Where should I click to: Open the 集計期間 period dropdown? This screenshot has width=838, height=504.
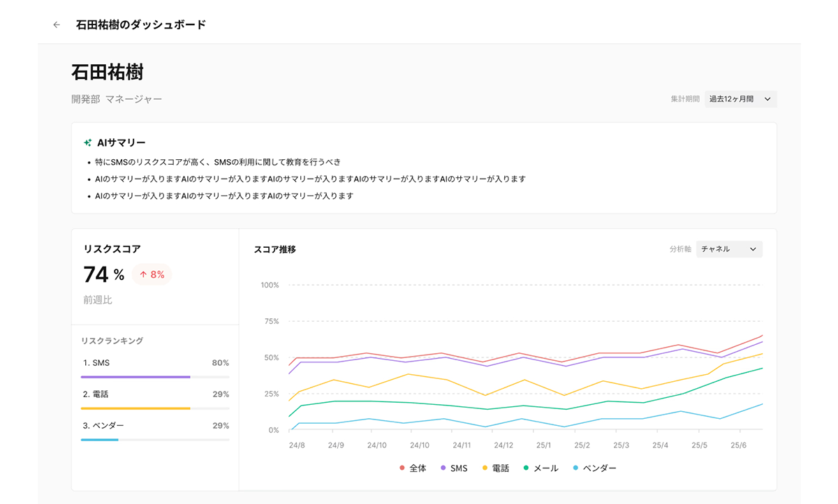click(741, 98)
